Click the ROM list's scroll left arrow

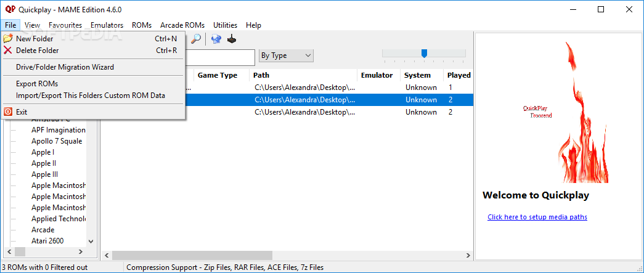coord(107,255)
